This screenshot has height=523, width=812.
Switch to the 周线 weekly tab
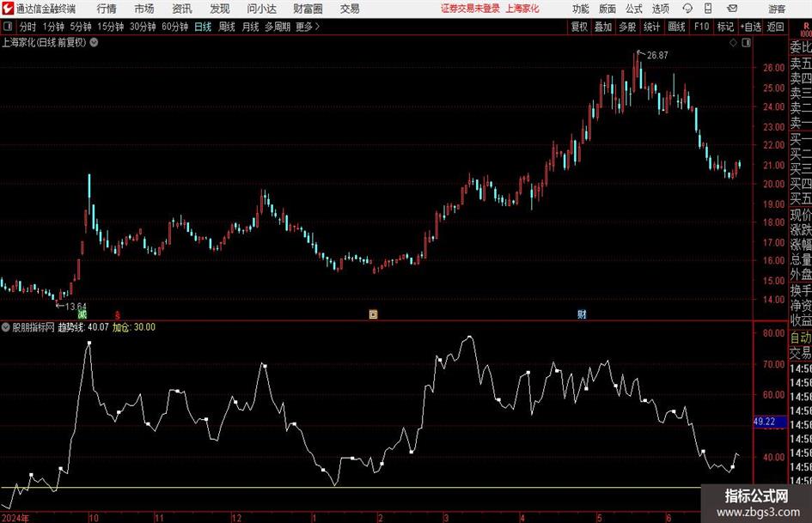click(227, 27)
